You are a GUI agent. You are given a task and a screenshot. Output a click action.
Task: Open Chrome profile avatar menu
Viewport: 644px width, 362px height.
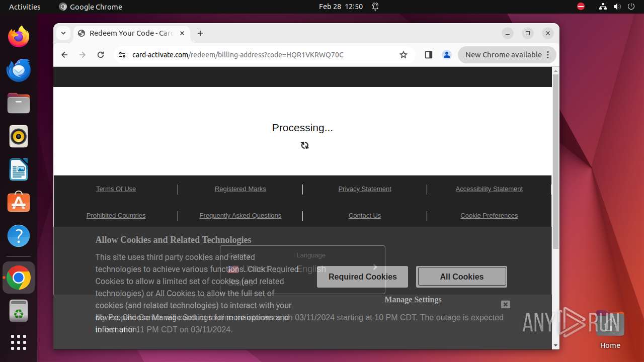pos(446,55)
